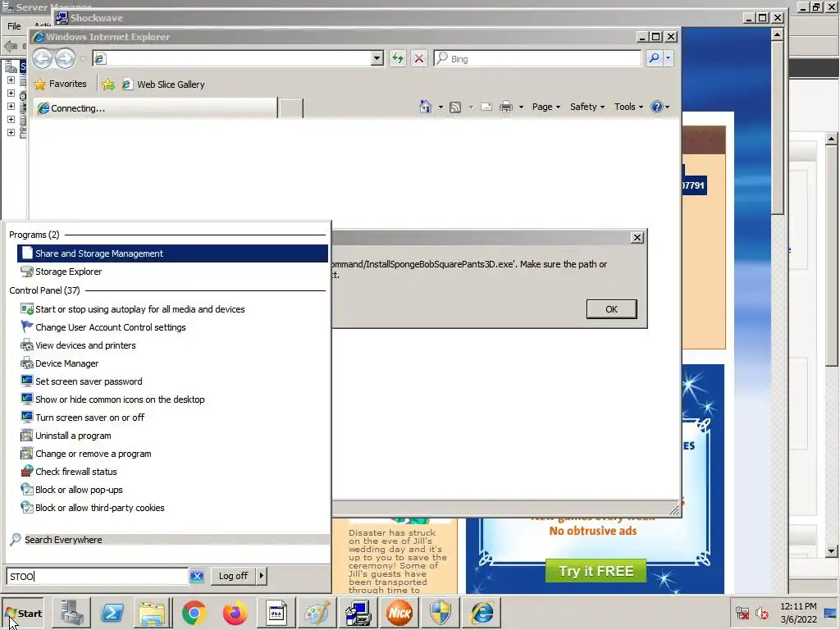Click the Internet Explorer Back arrow
The width and height of the screenshot is (840, 630).
[x=43, y=58]
